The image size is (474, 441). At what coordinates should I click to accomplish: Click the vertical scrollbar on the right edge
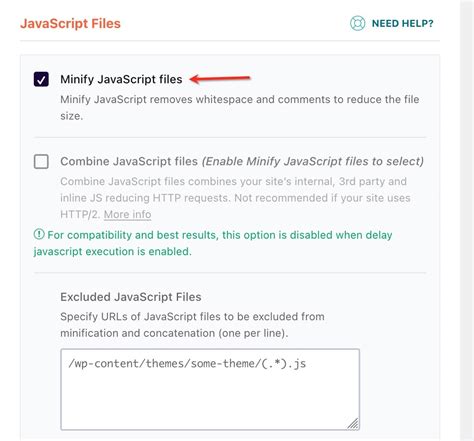pyautogui.click(x=467, y=220)
